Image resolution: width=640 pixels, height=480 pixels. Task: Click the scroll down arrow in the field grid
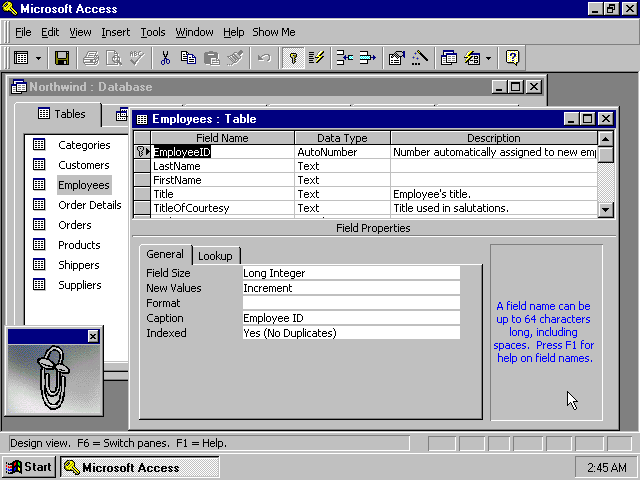606,210
